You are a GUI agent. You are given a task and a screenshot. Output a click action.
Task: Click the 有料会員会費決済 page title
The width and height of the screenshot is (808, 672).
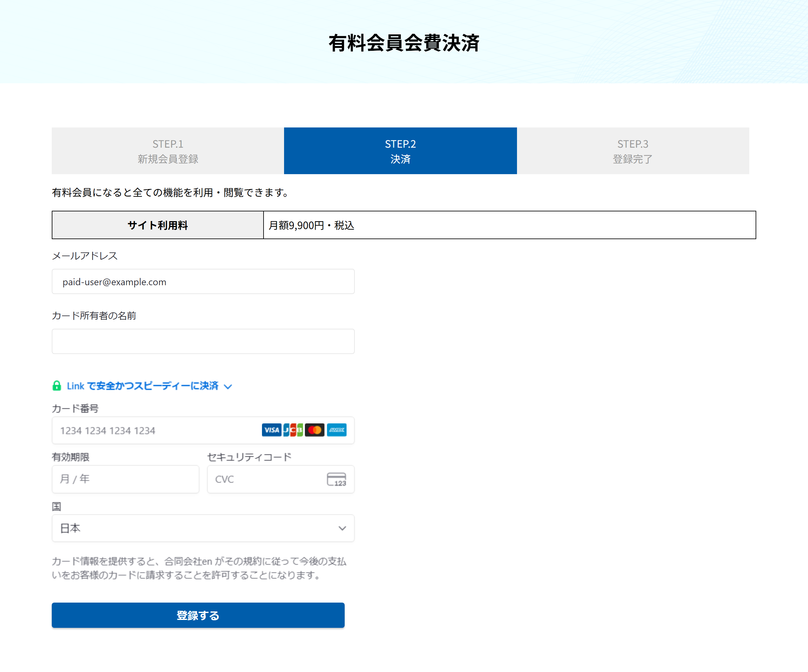pos(404,43)
